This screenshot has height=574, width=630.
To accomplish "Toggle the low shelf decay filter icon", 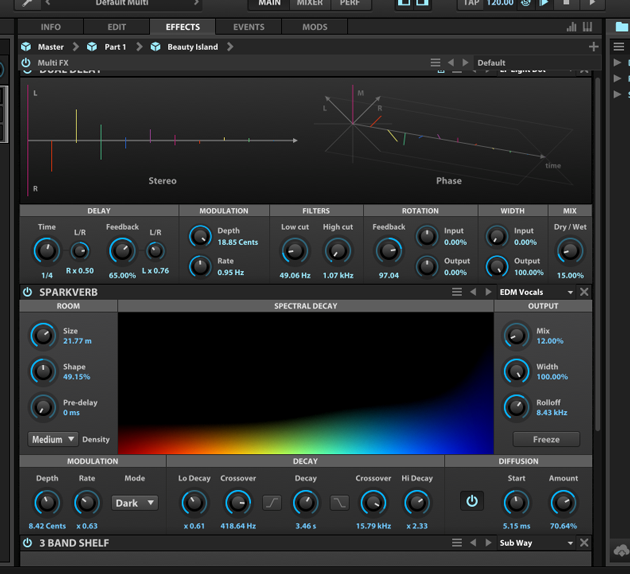I will coord(272,503).
